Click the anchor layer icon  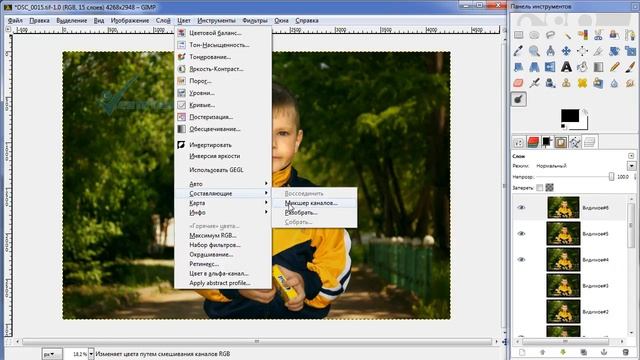604,352
